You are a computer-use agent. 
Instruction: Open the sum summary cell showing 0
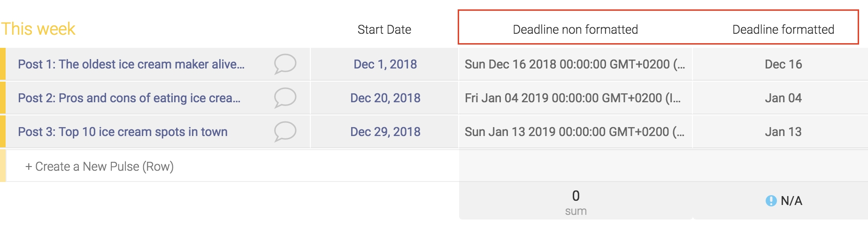tap(576, 201)
